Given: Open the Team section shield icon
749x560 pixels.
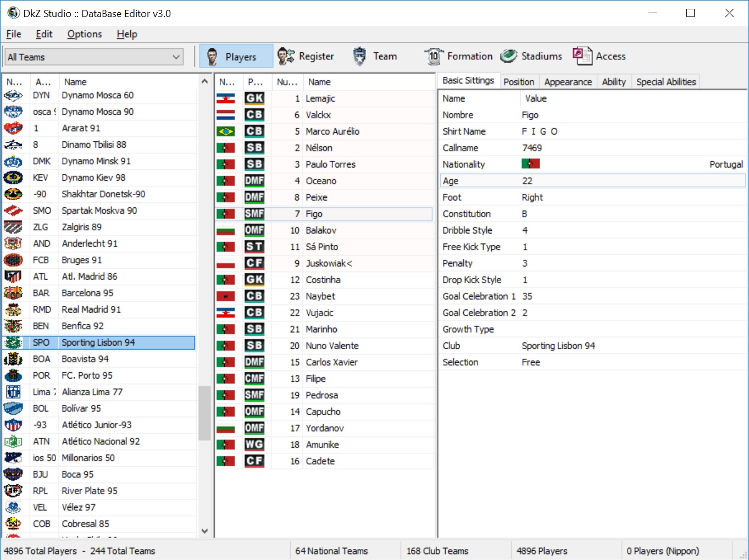Looking at the screenshot, I should click(x=359, y=56).
